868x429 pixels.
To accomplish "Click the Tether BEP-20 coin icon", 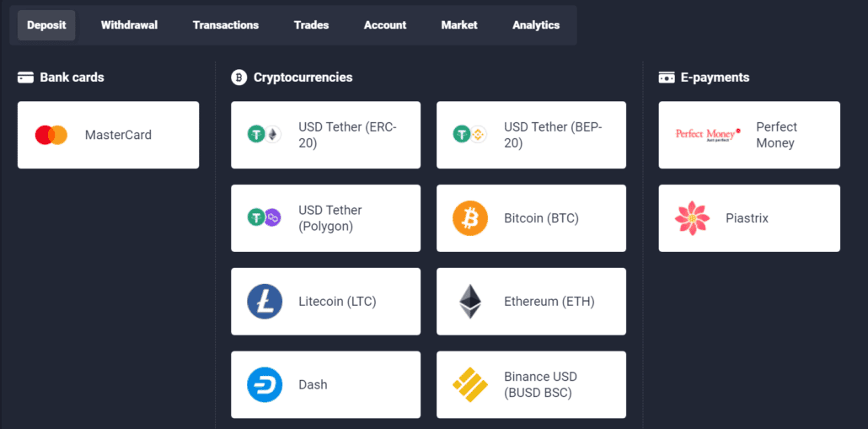I will pyautogui.click(x=470, y=135).
